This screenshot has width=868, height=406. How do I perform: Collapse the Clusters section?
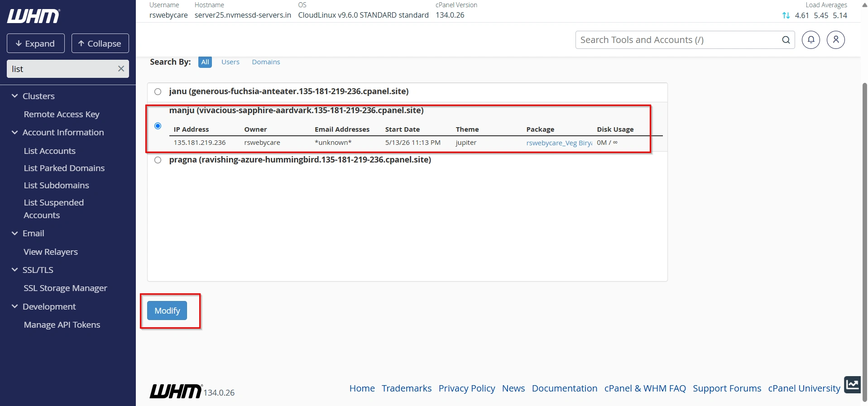pyautogui.click(x=14, y=96)
